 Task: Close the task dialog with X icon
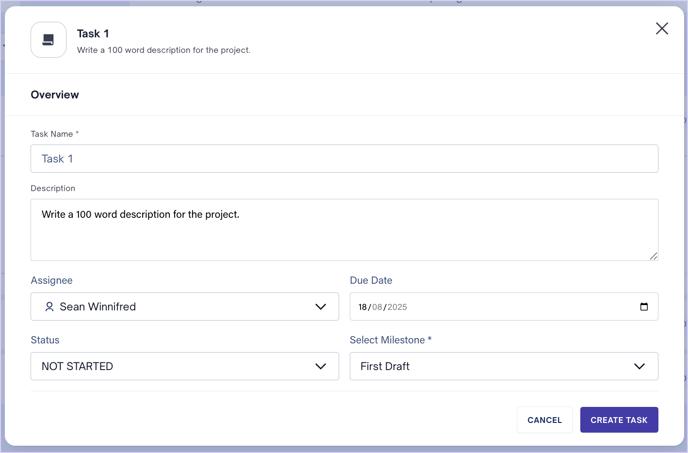click(662, 29)
